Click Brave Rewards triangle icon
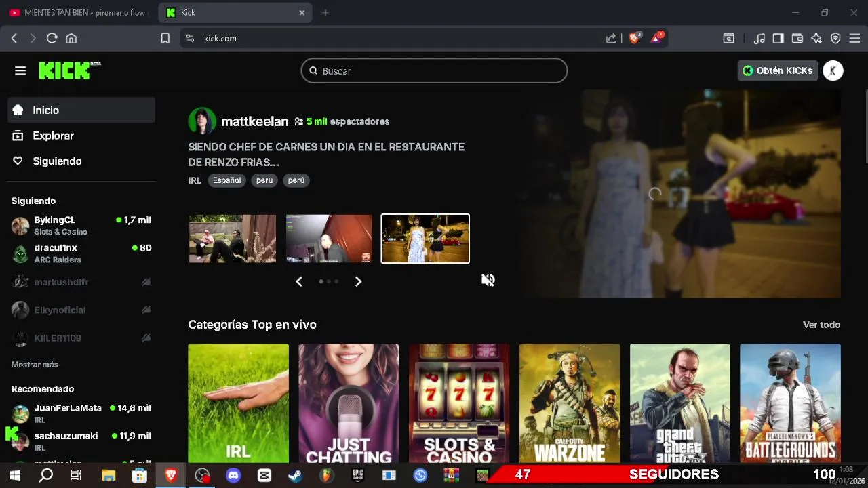Image resolution: width=868 pixels, height=488 pixels. pos(657,38)
